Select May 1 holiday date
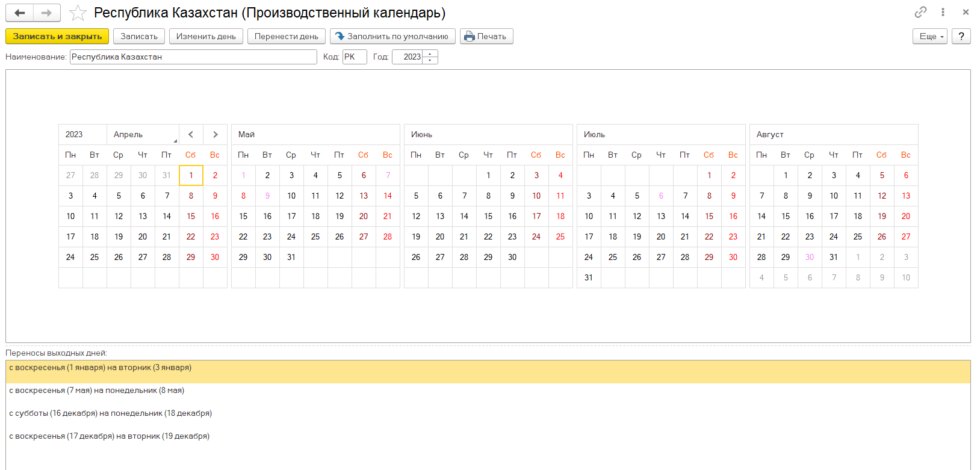The width and height of the screenshot is (980, 470). (243, 175)
